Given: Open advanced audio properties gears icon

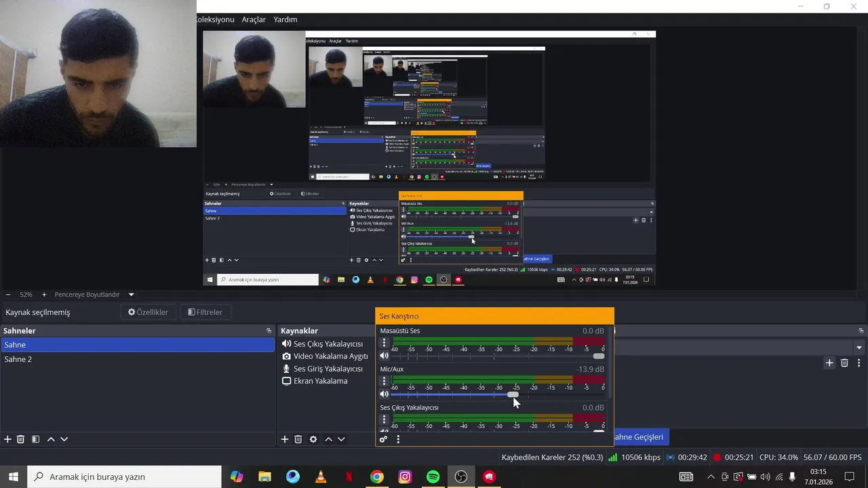Looking at the screenshot, I should point(384,439).
